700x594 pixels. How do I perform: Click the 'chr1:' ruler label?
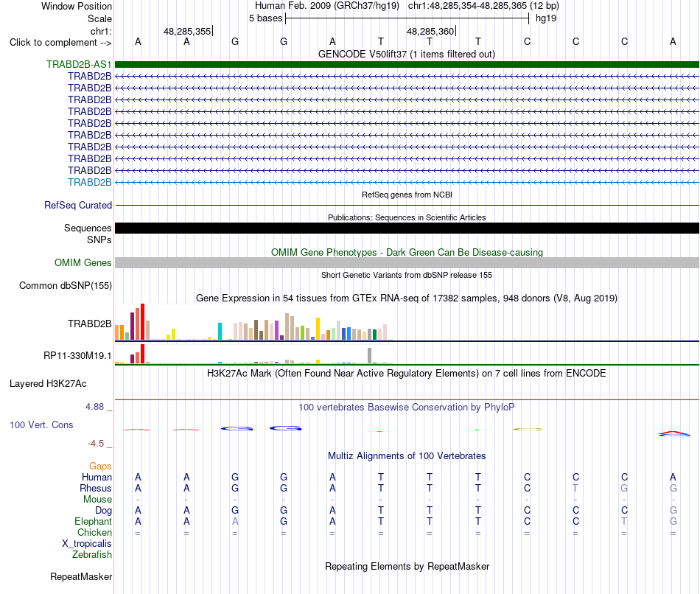[101, 31]
